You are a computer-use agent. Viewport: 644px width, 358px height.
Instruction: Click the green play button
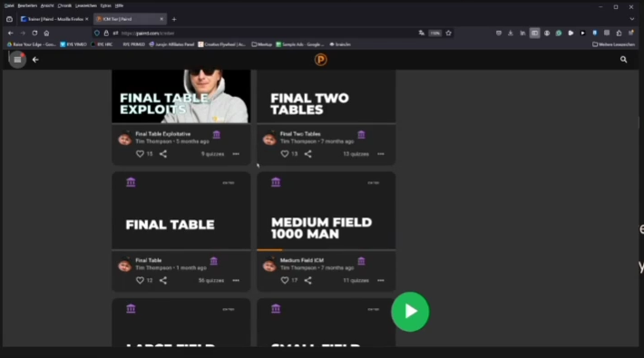(x=410, y=312)
